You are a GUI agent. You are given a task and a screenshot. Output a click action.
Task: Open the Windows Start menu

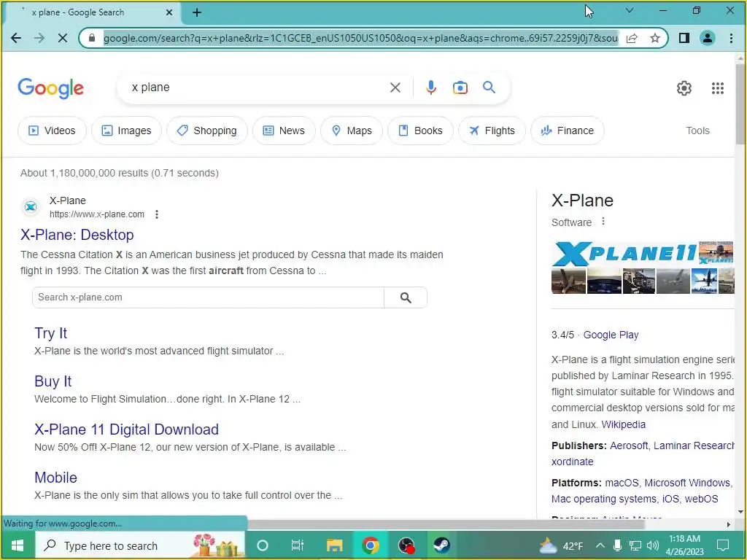18,545
